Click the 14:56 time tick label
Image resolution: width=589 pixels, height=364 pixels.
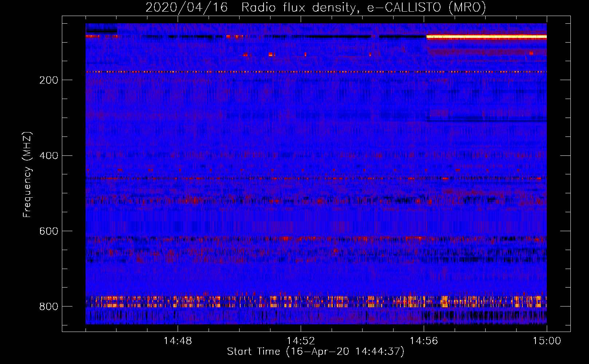[424, 341]
